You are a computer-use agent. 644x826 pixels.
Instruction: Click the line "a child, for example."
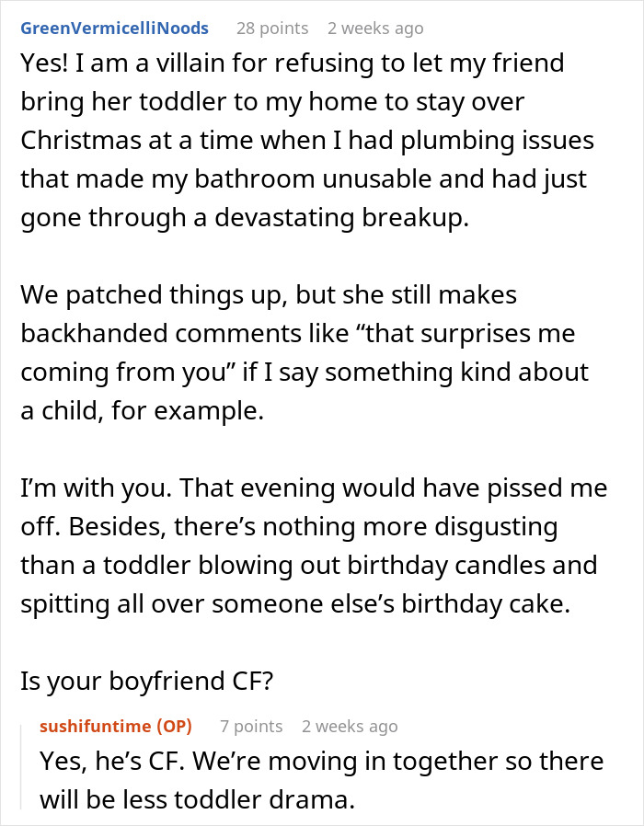pyautogui.click(x=143, y=411)
